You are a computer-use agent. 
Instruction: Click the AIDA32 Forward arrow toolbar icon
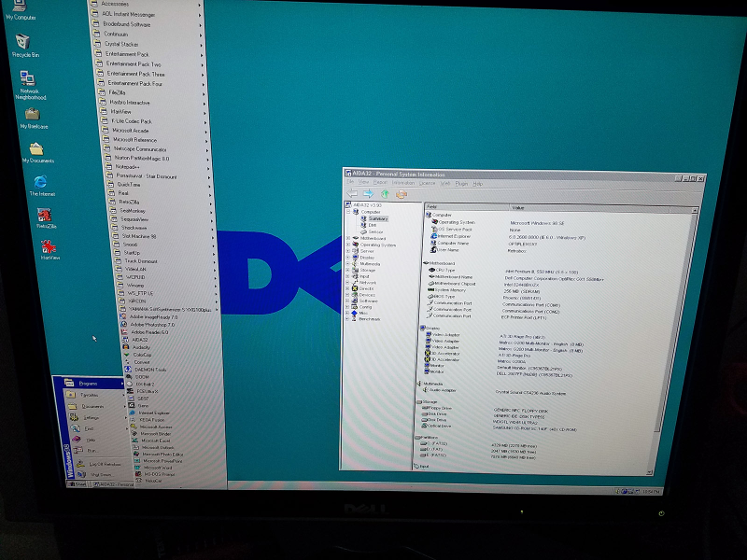tap(368, 193)
